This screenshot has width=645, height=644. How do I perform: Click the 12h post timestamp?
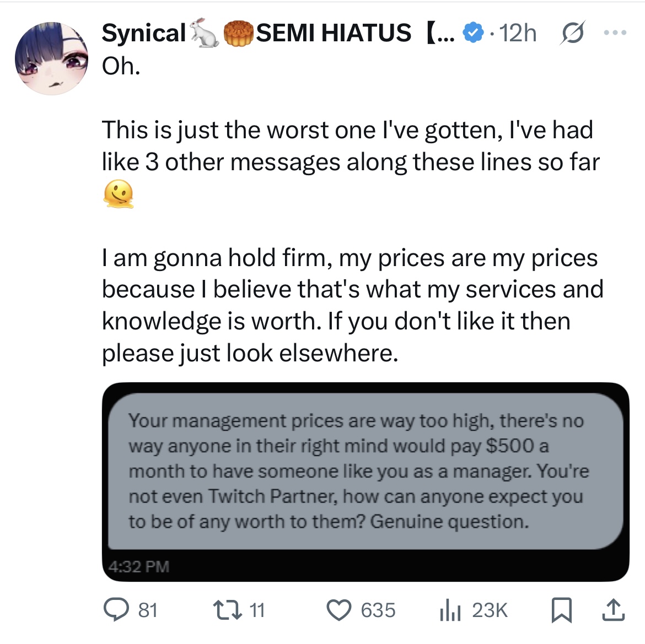(x=518, y=33)
